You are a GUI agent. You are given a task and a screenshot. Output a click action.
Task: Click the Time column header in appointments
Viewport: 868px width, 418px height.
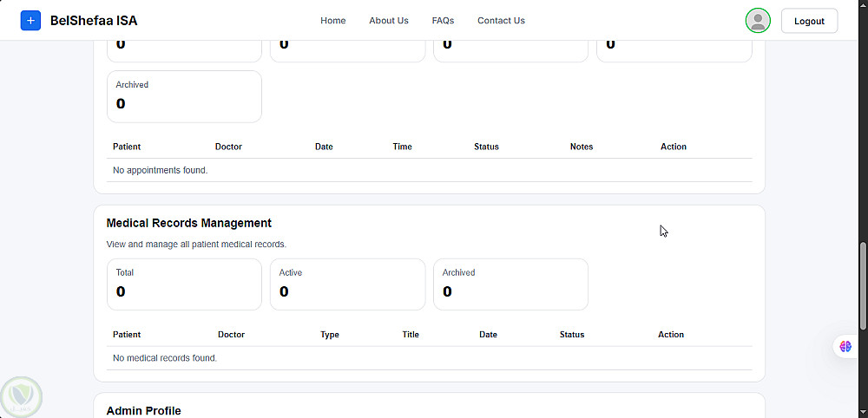[402, 147]
